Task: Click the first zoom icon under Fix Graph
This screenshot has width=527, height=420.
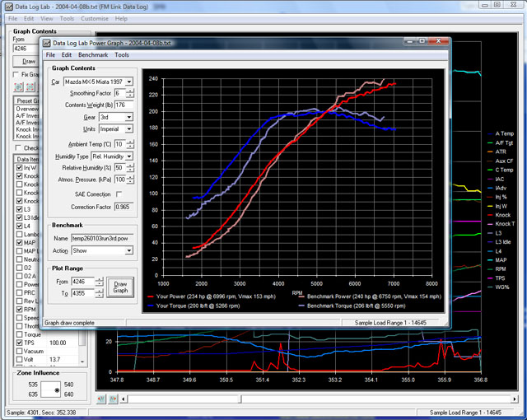Action: click(19, 86)
